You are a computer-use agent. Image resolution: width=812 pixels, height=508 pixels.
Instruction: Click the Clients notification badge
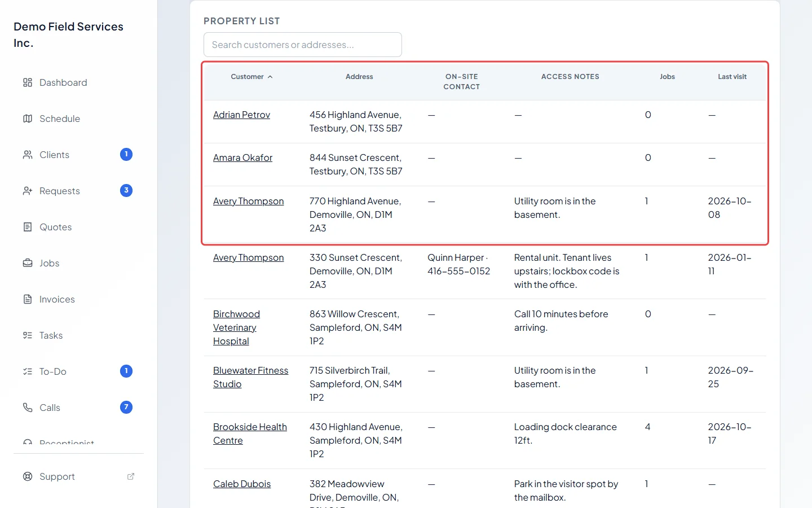(126, 154)
